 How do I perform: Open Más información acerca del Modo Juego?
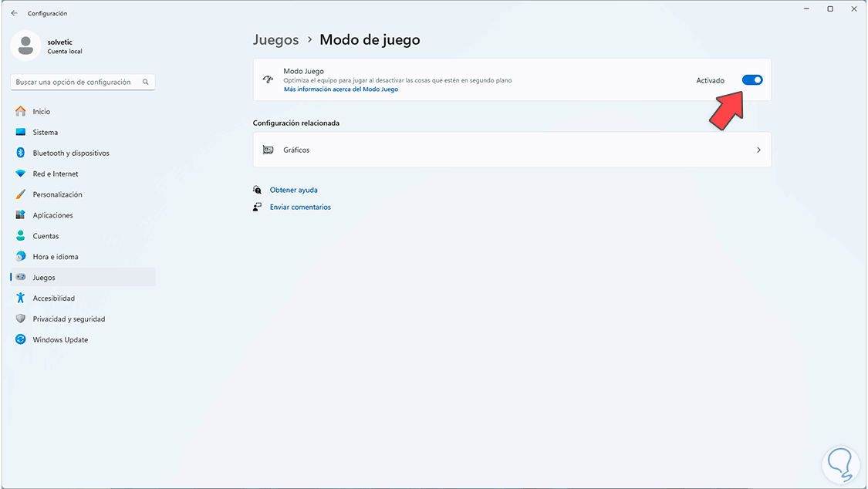point(341,89)
